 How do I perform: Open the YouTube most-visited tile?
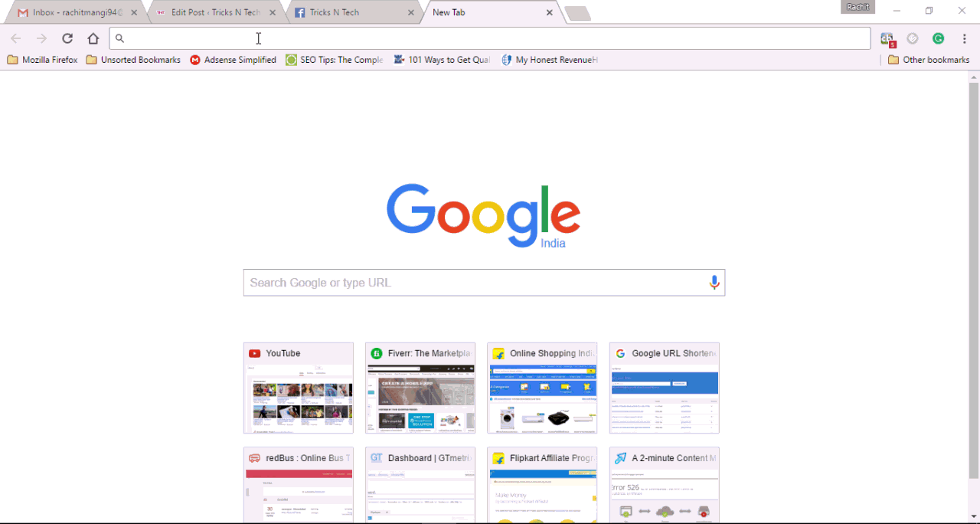point(299,388)
